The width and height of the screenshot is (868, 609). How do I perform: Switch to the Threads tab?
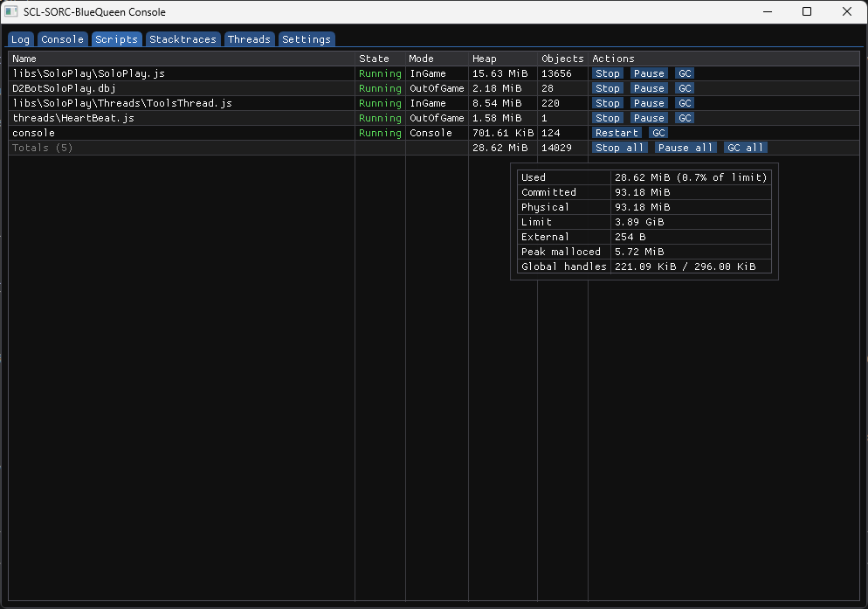pos(249,39)
